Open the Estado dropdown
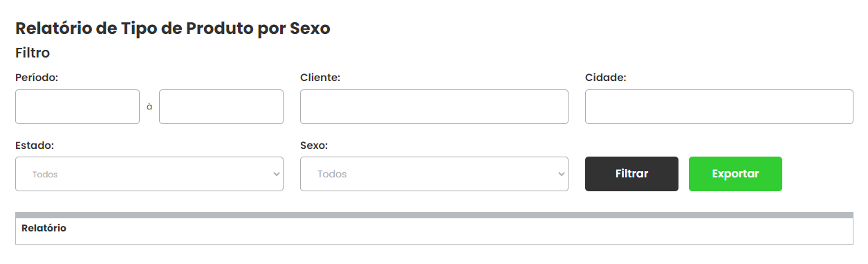Screen dimensions: 868x264 149,174
